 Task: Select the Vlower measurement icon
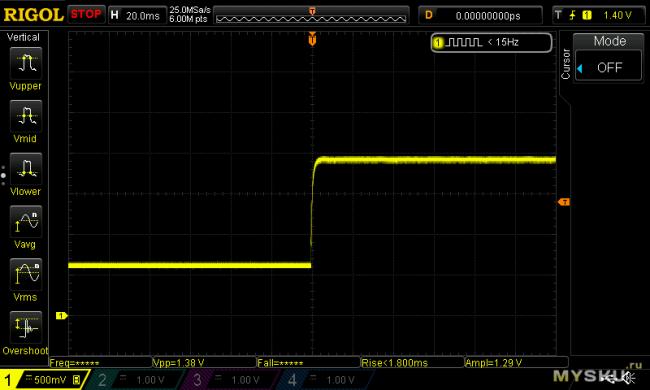(26, 169)
